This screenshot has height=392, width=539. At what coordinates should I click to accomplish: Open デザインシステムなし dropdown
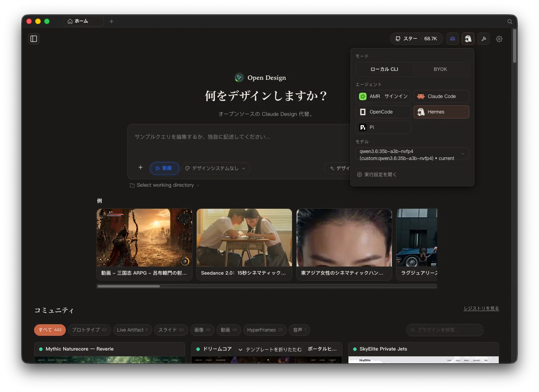click(216, 168)
